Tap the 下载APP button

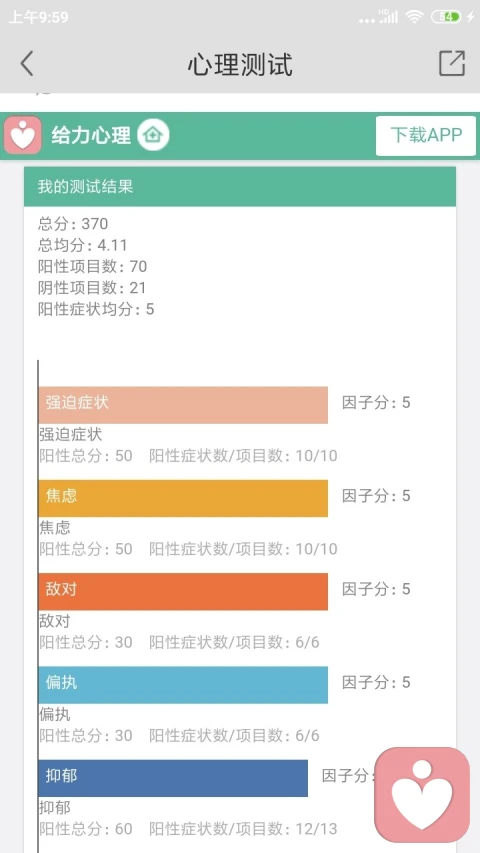tap(426, 135)
